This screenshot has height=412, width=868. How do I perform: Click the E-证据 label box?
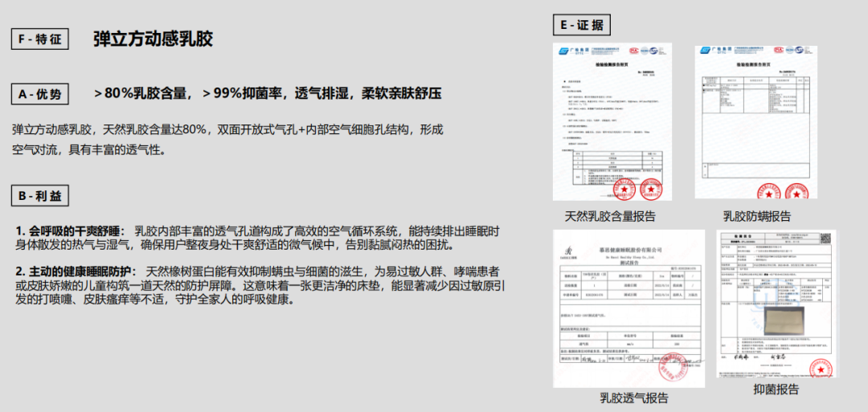pos(582,25)
